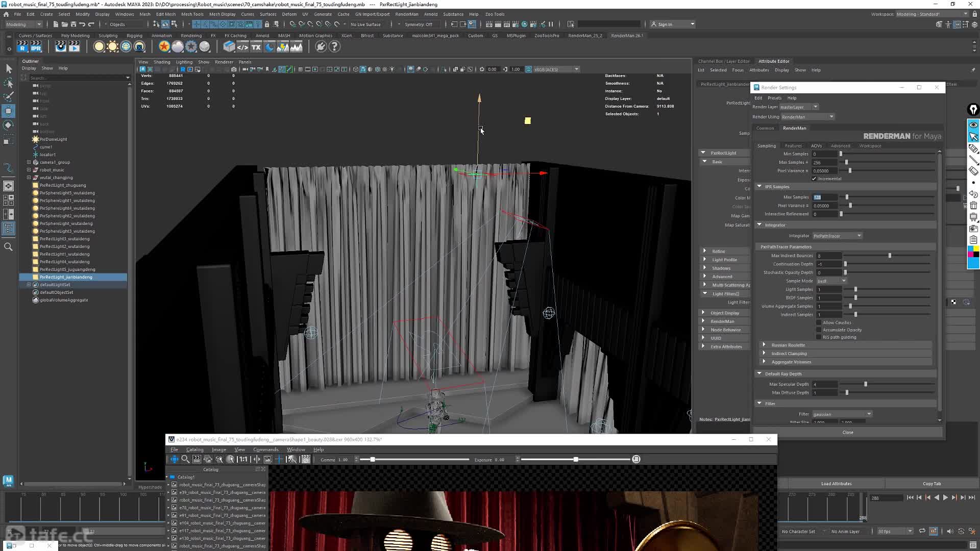Click the IPR Max Samples input field

[825, 197]
